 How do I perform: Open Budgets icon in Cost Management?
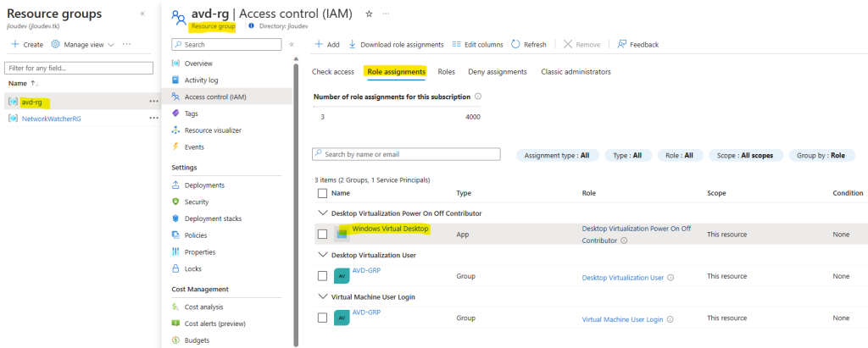click(x=175, y=340)
